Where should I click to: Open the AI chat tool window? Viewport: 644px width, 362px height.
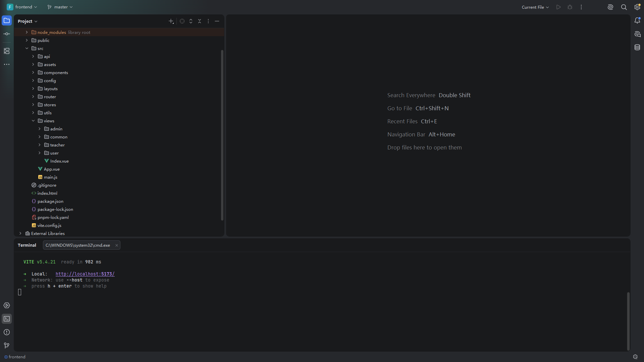click(637, 34)
